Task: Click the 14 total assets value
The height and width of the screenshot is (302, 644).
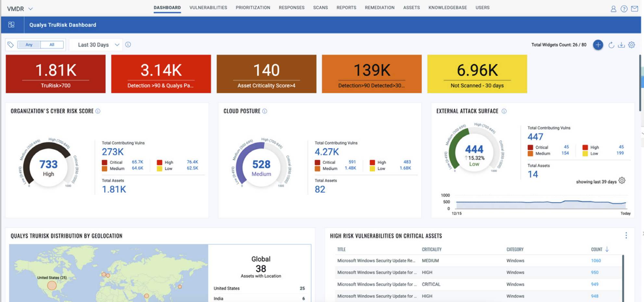Action: pos(533,174)
